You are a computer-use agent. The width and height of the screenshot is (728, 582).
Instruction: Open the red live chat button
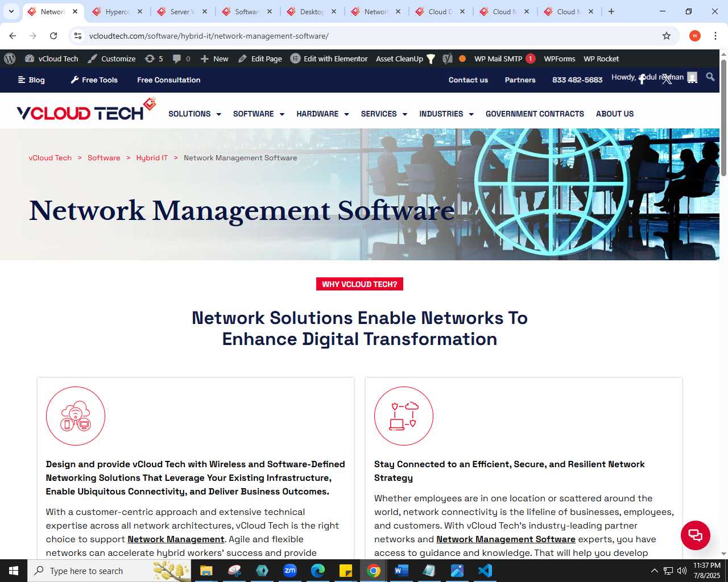point(696,535)
